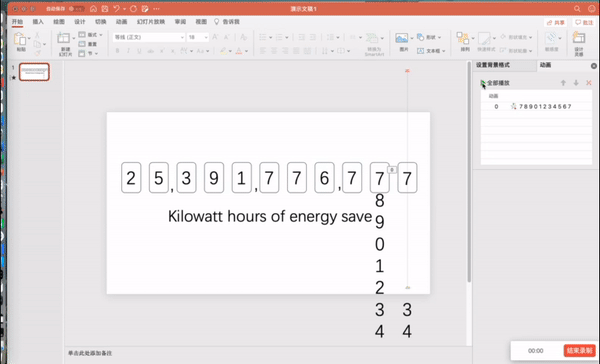Viewport: 600px width, 364px height.
Task: Open the Home (开始) ribbon tab
Action: click(17, 21)
